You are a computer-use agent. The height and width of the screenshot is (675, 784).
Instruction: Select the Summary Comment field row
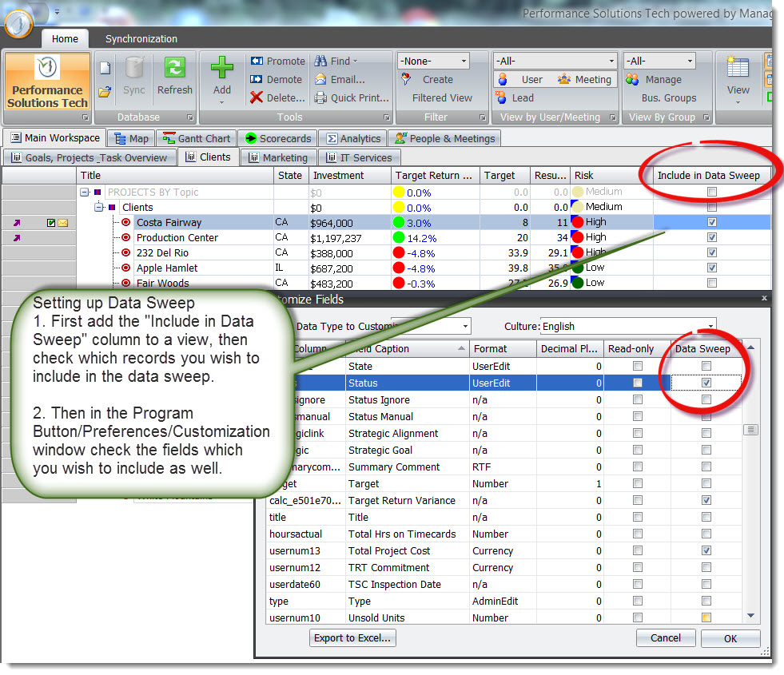(x=504, y=467)
